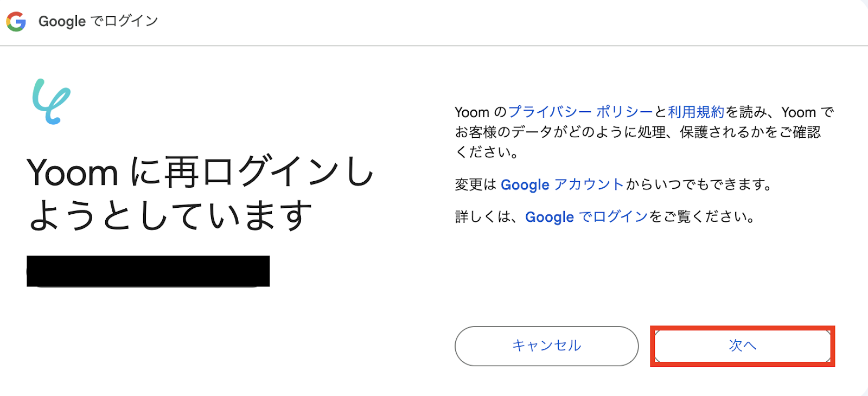Follow the Google アカウント link

tap(562, 185)
